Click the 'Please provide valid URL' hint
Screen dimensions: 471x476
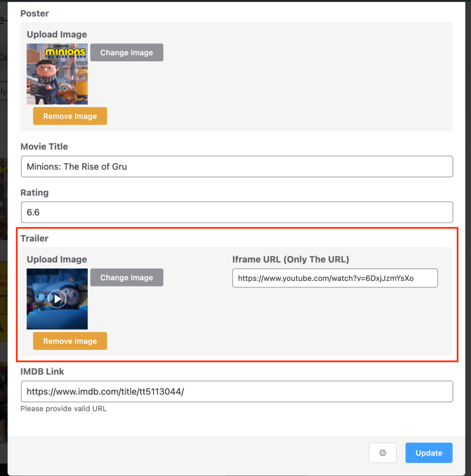(x=64, y=409)
